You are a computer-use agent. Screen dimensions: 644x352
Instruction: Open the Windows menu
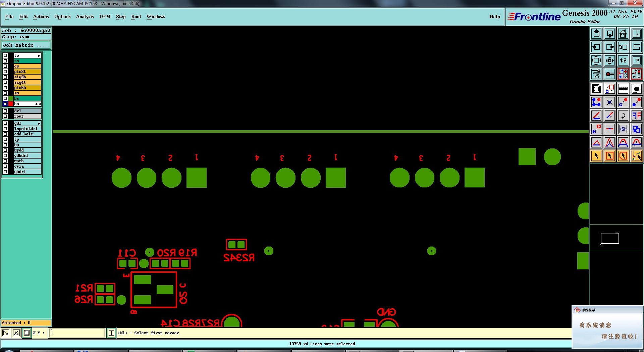(x=156, y=16)
